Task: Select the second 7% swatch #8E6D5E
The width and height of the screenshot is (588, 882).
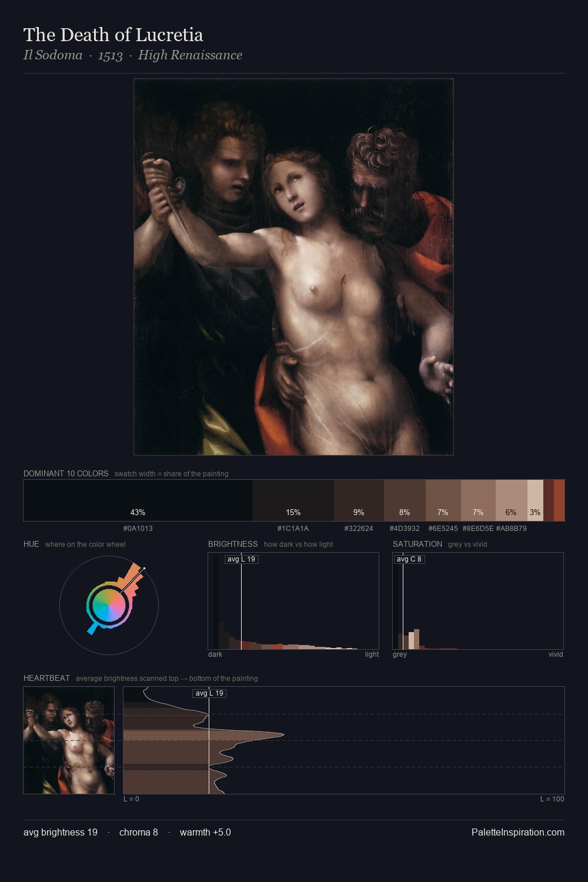Action: tap(478, 500)
